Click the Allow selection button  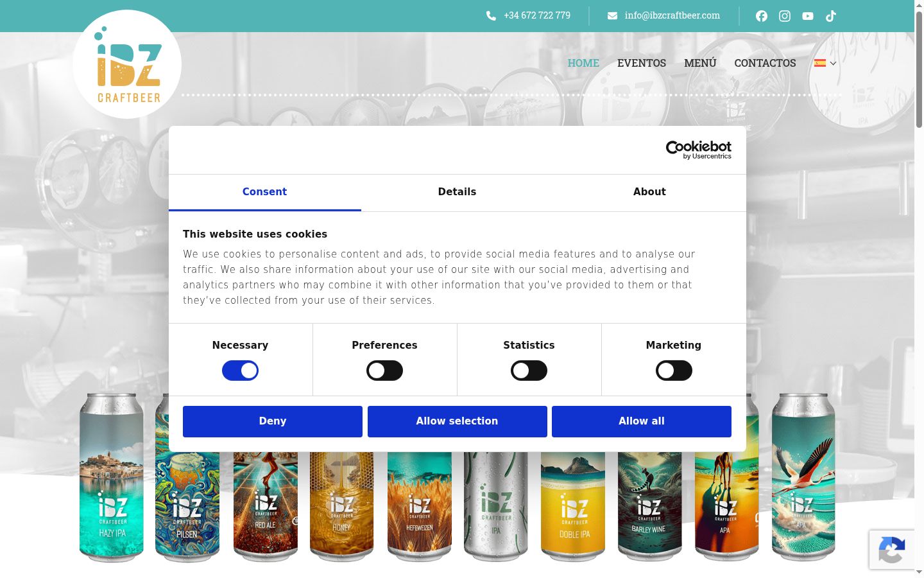click(458, 421)
